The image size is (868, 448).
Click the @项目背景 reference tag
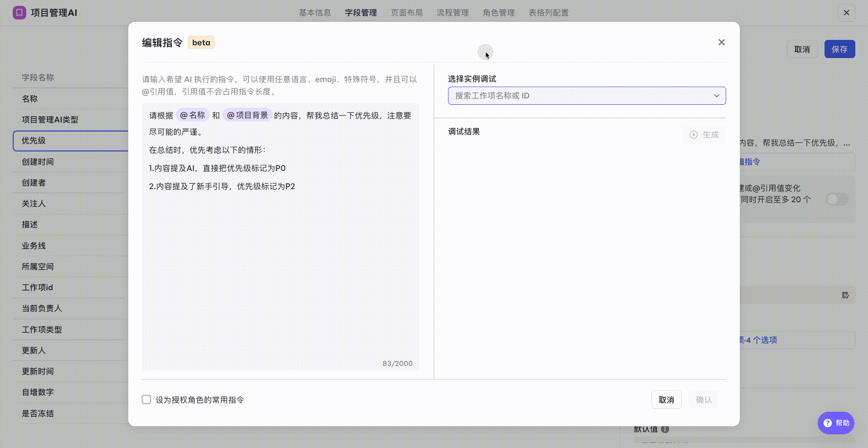(247, 115)
